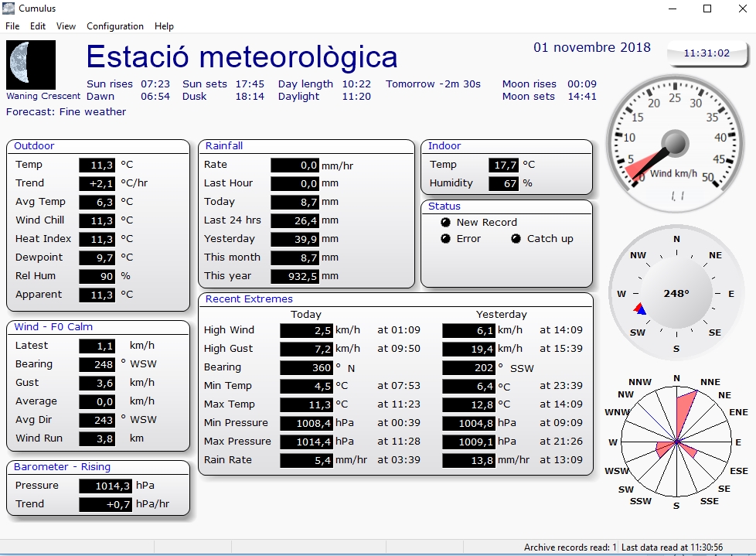Click the New Record status indicator light
This screenshot has width=756, height=556.
[445, 223]
